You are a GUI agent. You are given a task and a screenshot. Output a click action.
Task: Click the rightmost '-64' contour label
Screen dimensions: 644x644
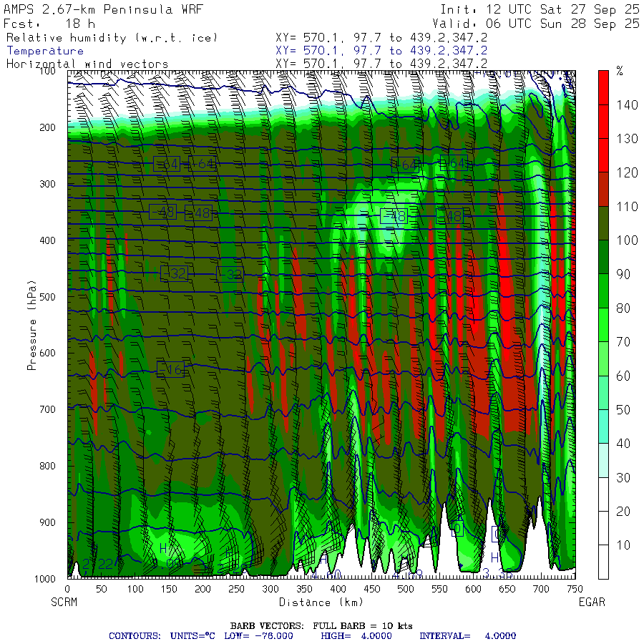click(x=454, y=163)
